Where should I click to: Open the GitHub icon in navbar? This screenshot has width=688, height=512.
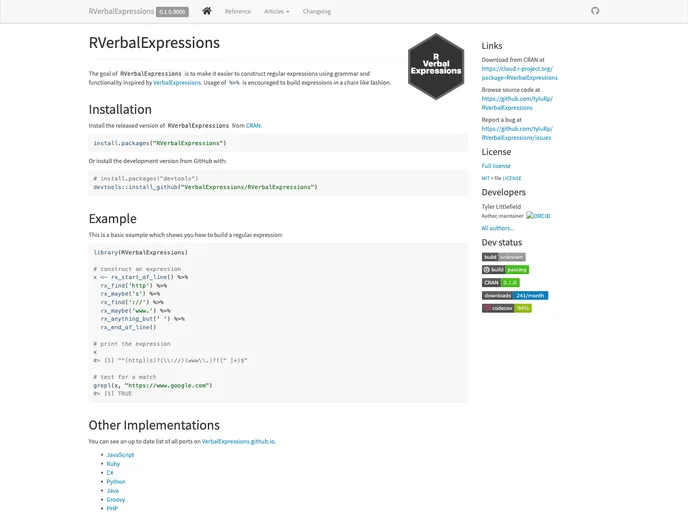[x=595, y=11]
